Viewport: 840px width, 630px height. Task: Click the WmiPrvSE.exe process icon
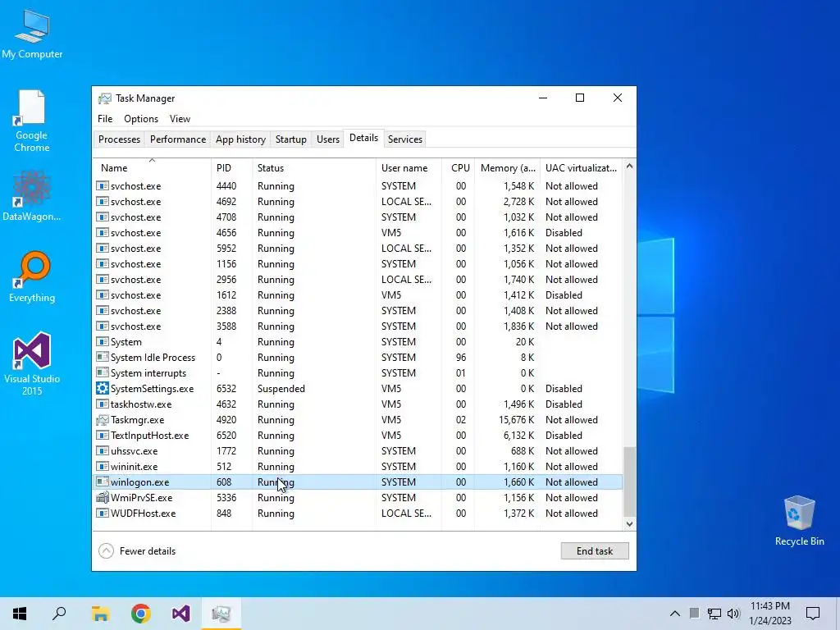click(x=103, y=498)
